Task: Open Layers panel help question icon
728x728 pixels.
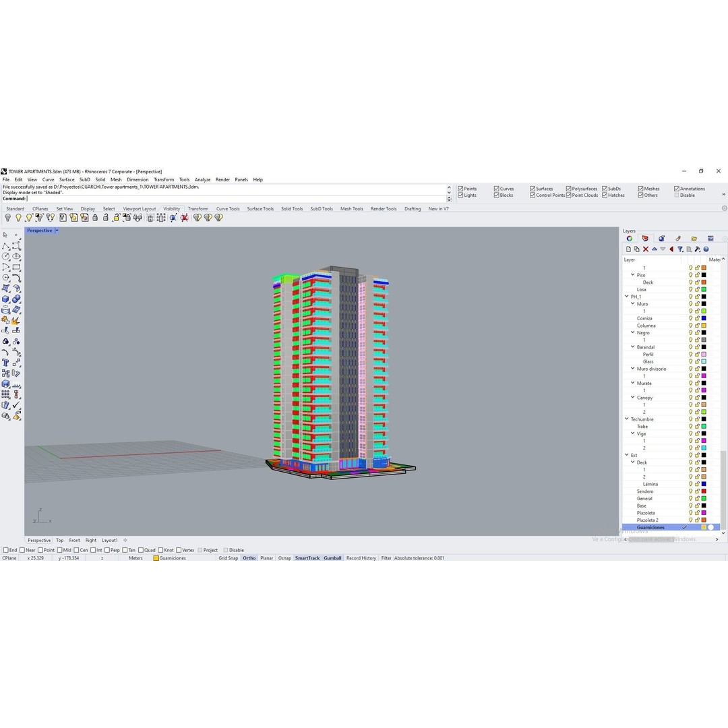Action: pyautogui.click(x=706, y=249)
